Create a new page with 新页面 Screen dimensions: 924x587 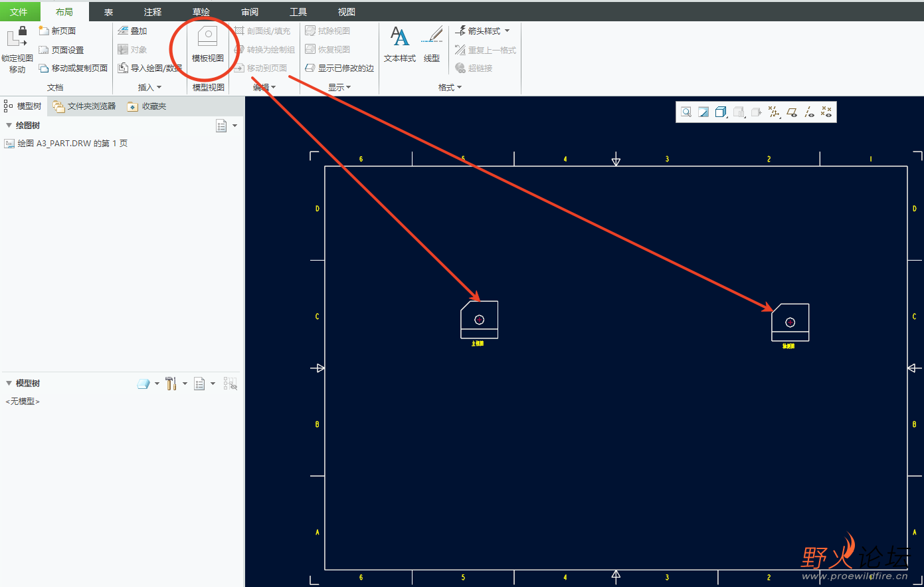click(x=58, y=31)
